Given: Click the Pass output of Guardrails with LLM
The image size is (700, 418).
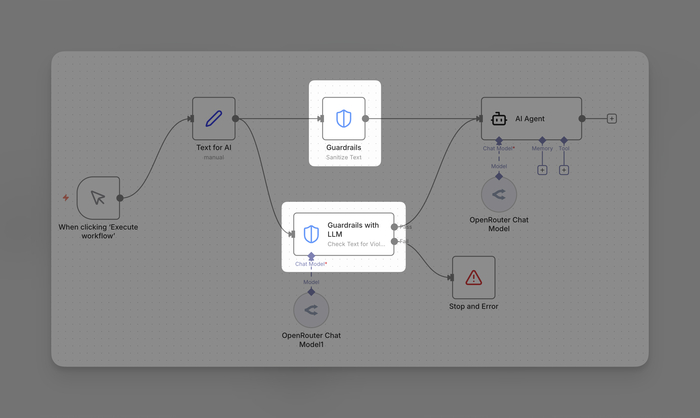Looking at the screenshot, I should (396, 226).
